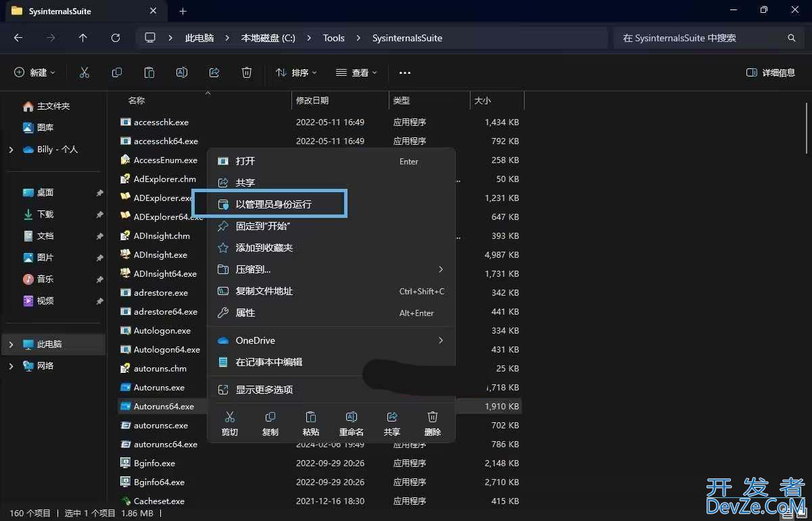Screen dimensions: 812x521
Task: Select the accesschk.exe file icon
Action: (125, 122)
